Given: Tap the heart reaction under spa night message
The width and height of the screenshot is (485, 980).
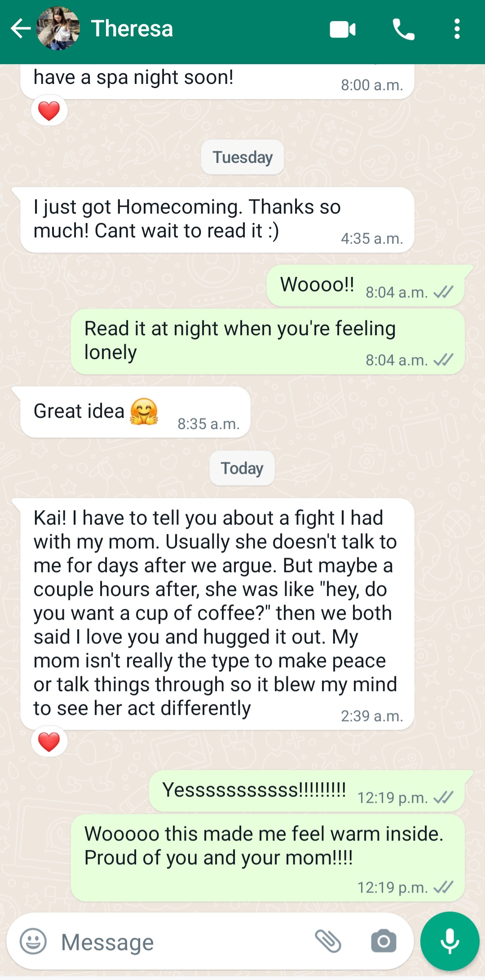Looking at the screenshot, I should tap(49, 110).
